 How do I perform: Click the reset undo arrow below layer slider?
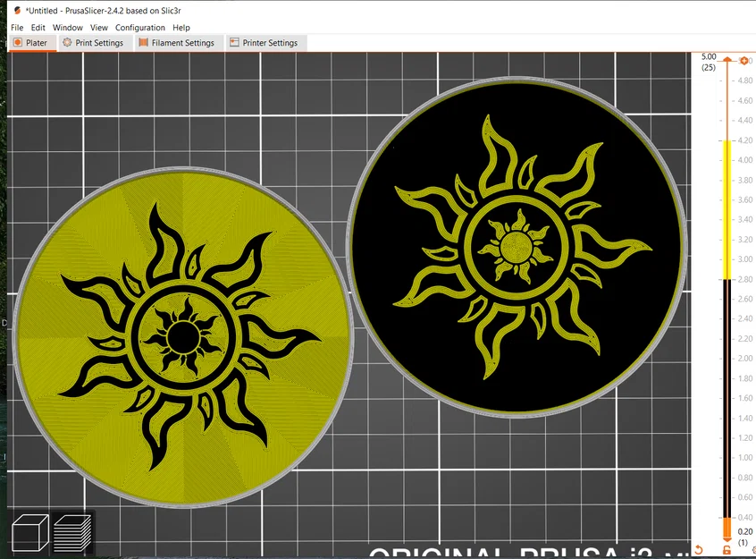pos(699,550)
